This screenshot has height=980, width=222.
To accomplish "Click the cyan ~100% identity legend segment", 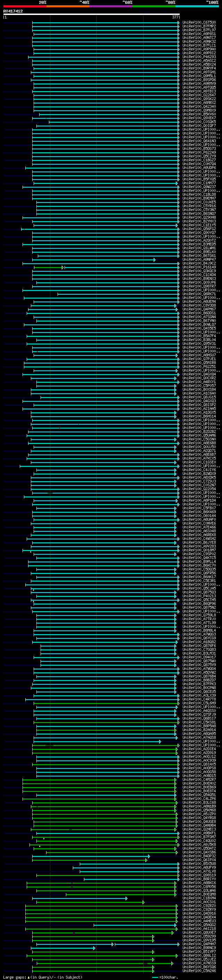I will click(197, 6).
